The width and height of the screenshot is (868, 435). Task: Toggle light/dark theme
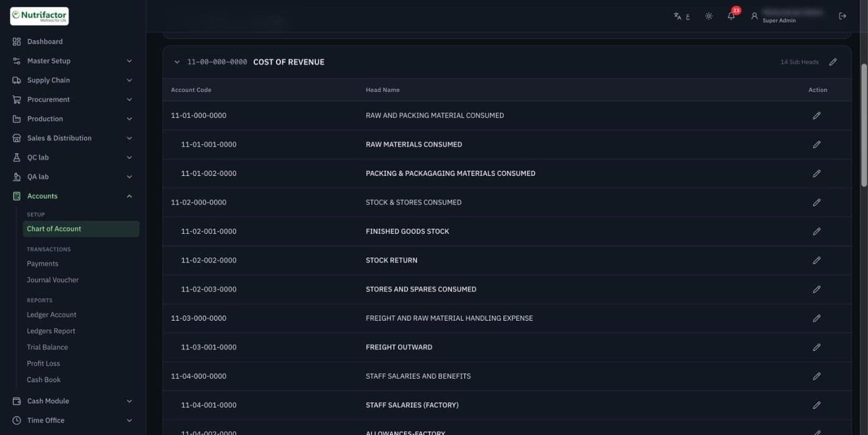click(x=709, y=16)
